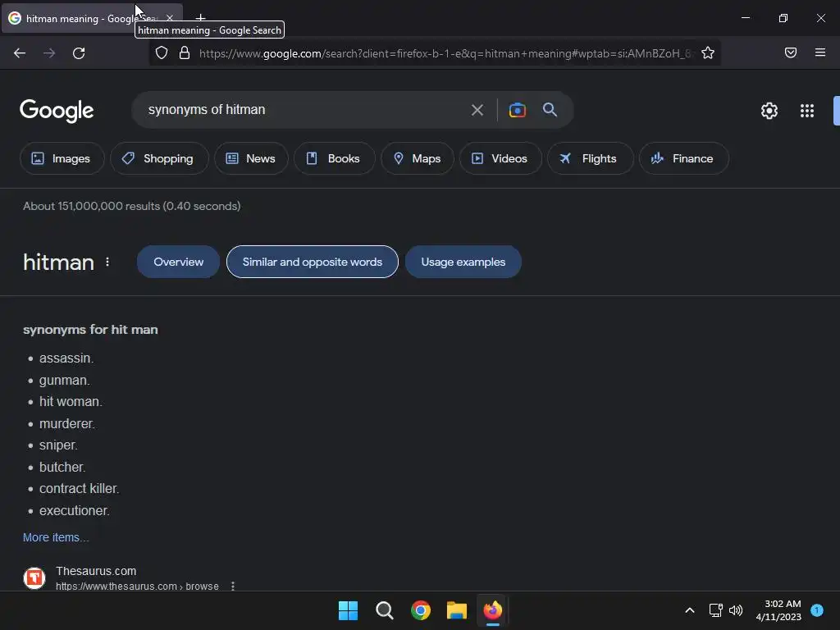The width and height of the screenshot is (840, 630).
Task: Search by image with camera icon
Action: point(518,110)
